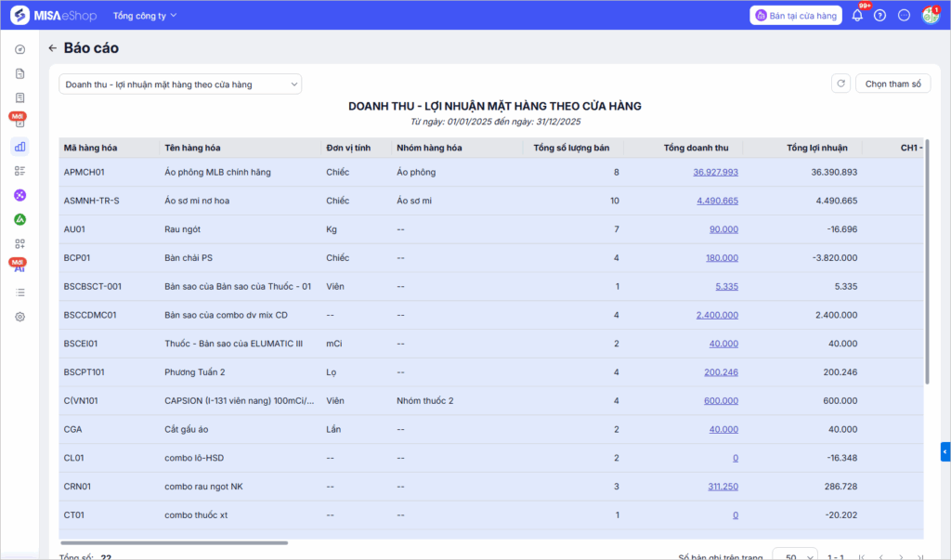Open the report type dropdown selector

click(x=180, y=85)
